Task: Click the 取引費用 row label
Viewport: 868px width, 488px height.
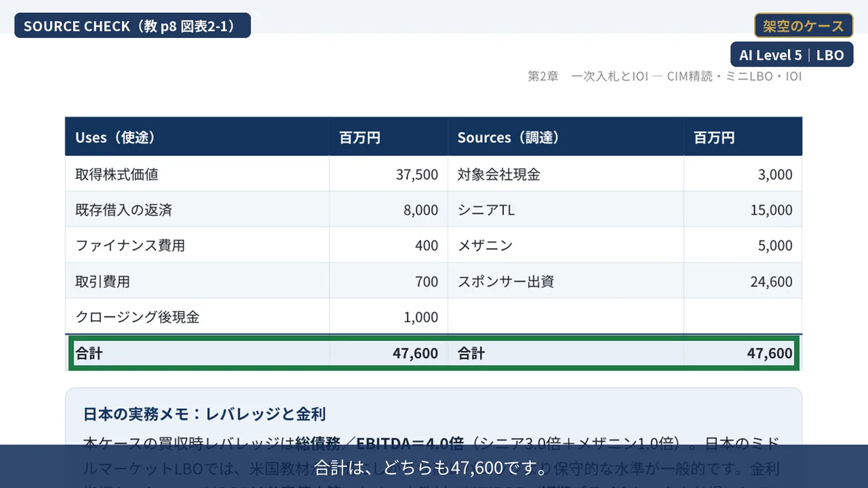Action: coord(102,281)
